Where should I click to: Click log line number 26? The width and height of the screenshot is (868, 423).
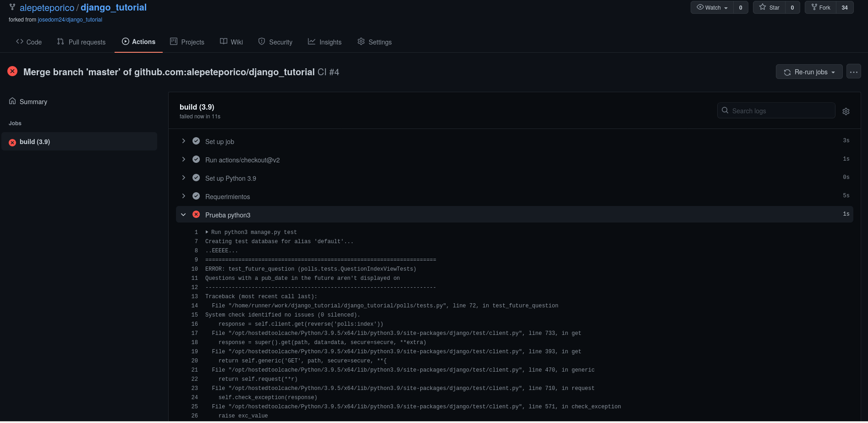pos(194,416)
